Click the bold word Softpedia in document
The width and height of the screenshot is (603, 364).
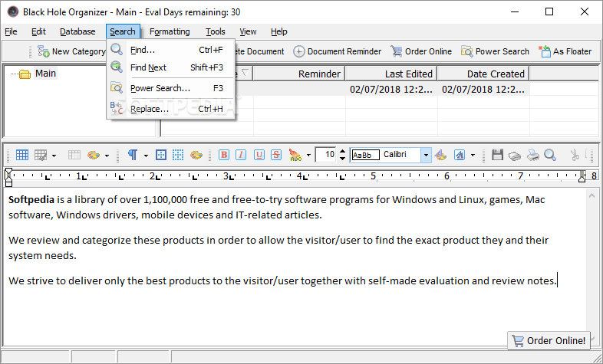(x=31, y=200)
